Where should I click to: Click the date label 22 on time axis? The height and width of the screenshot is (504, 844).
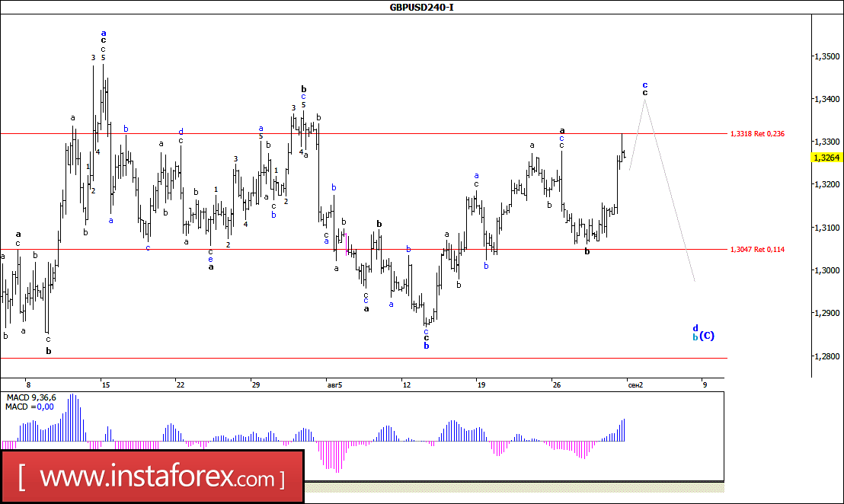(x=181, y=385)
